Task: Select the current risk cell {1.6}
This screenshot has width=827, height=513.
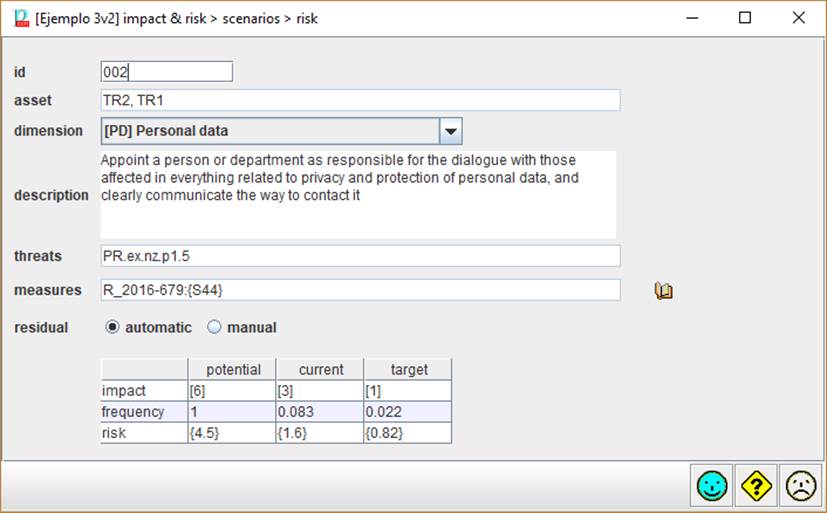Action: click(320, 432)
